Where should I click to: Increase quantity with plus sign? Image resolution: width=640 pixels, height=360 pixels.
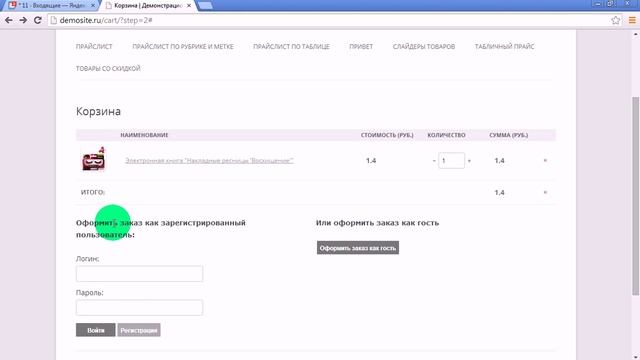coord(469,161)
